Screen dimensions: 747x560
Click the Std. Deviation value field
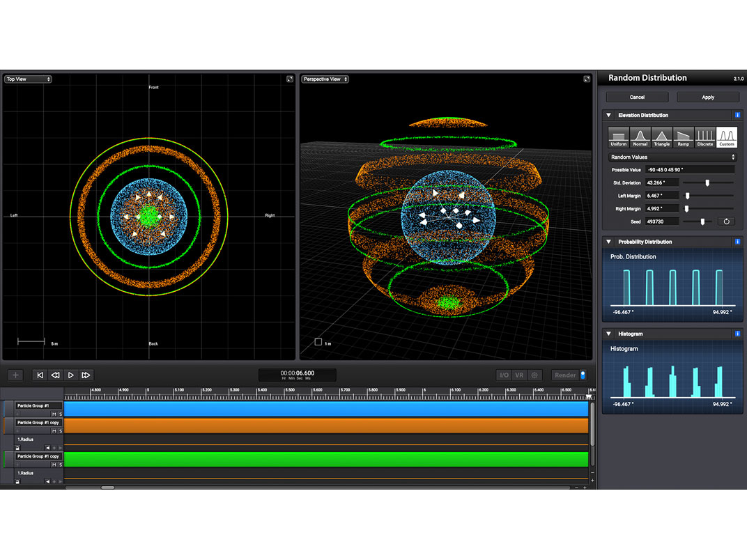[x=662, y=183]
